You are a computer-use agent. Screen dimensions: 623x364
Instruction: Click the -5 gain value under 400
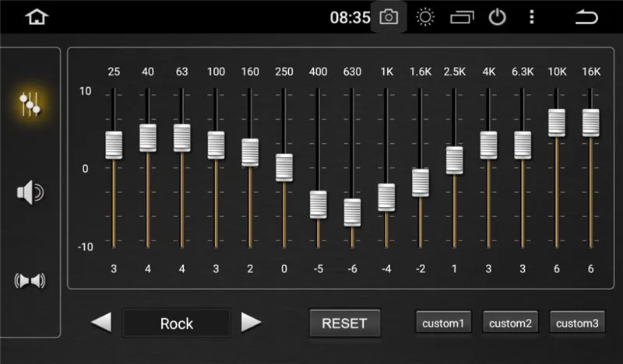(x=319, y=269)
